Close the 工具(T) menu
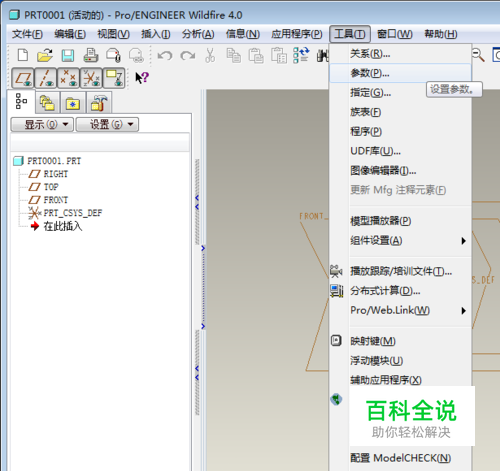 pyautogui.click(x=350, y=34)
